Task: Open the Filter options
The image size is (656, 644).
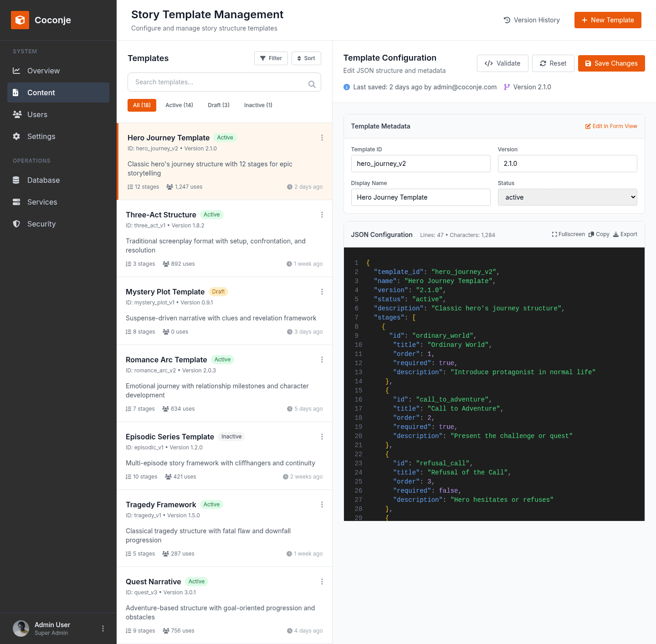Action: click(x=271, y=58)
